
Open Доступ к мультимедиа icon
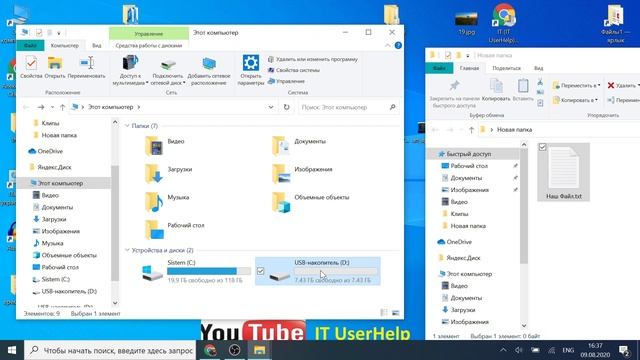tap(130, 63)
